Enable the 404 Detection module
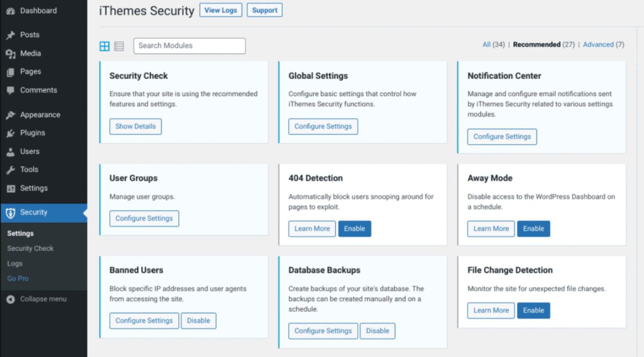Image resolution: width=644 pixels, height=357 pixels. (x=354, y=229)
